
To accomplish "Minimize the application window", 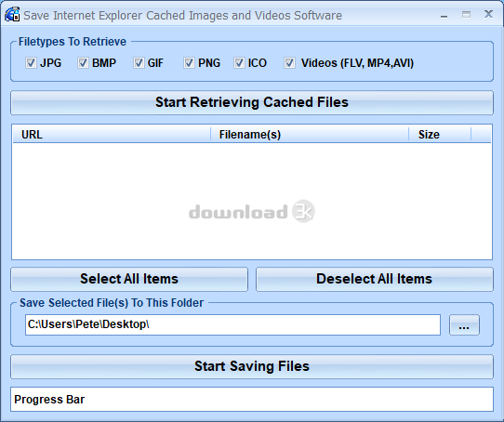I will pyautogui.click(x=444, y=15).
